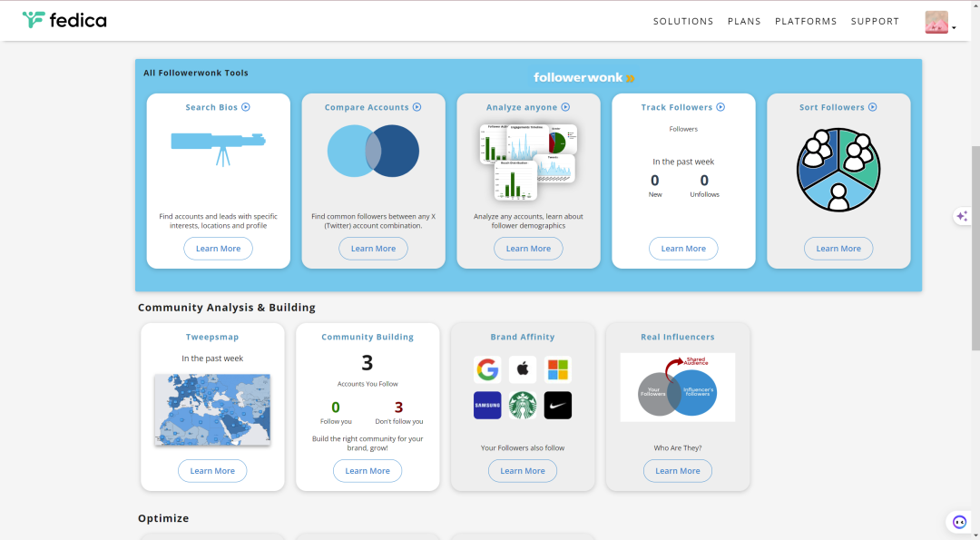Open the Tweepsmap title link
This screenshot has height=540, width=980.
pos(212,337)
